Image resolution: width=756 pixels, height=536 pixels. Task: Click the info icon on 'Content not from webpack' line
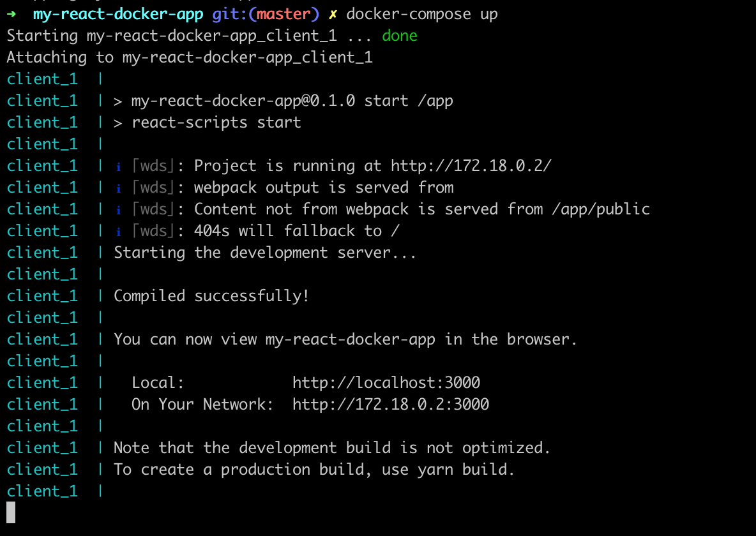pos(119,210)
